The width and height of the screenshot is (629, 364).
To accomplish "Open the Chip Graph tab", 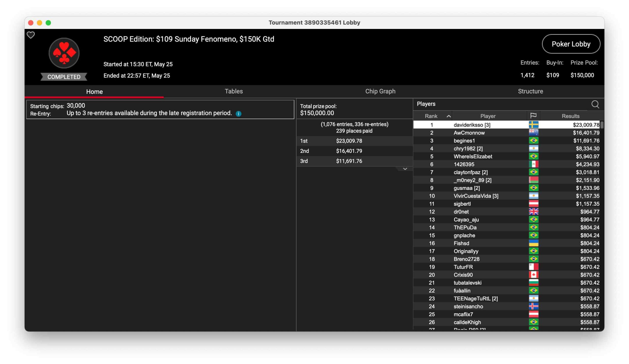I will 380,91.
